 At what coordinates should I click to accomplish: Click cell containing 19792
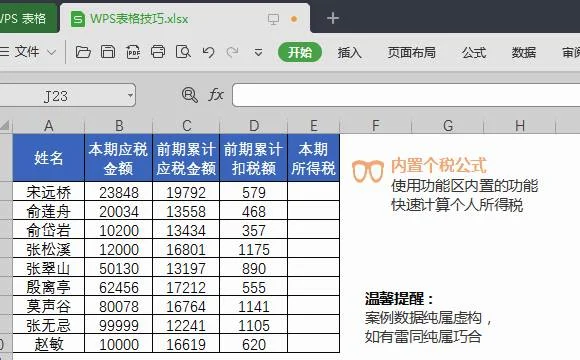click(x=186, y=192)
